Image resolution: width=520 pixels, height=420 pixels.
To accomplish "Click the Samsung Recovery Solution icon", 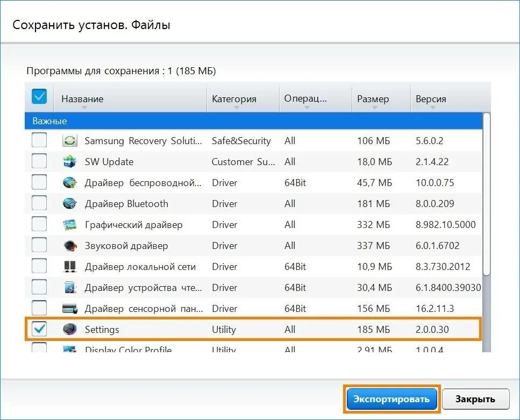I will pyautogui.click(x=70, y=141).
